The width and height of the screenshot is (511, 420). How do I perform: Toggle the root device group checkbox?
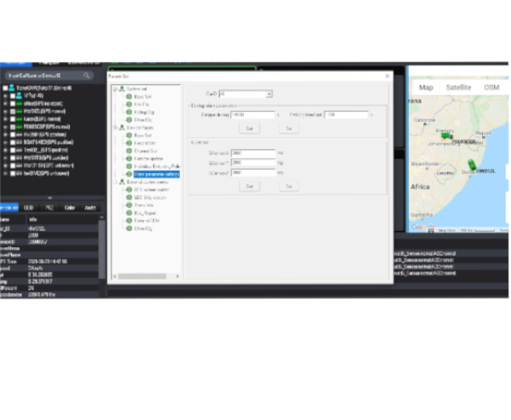tap(7, 88)
